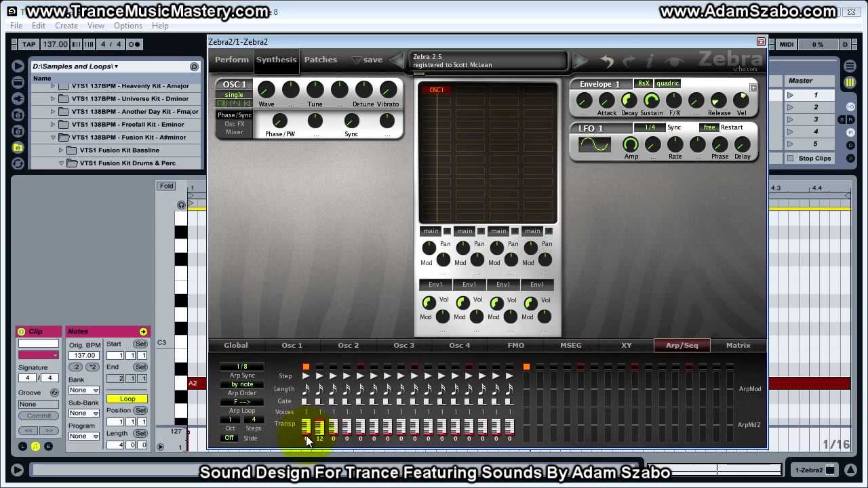Switch to the Patches tab in Zebra
868x488 pixels.
321,60
